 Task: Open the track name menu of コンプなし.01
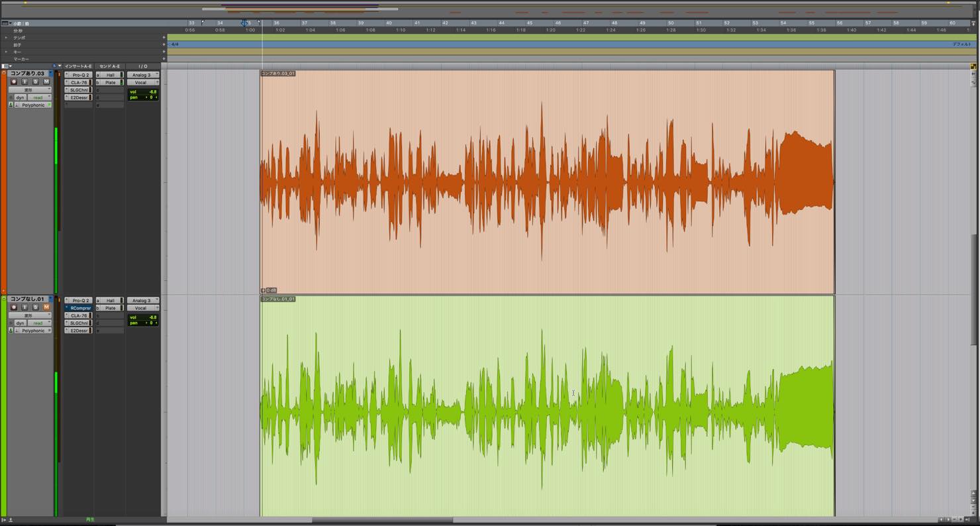pos(50,299)
